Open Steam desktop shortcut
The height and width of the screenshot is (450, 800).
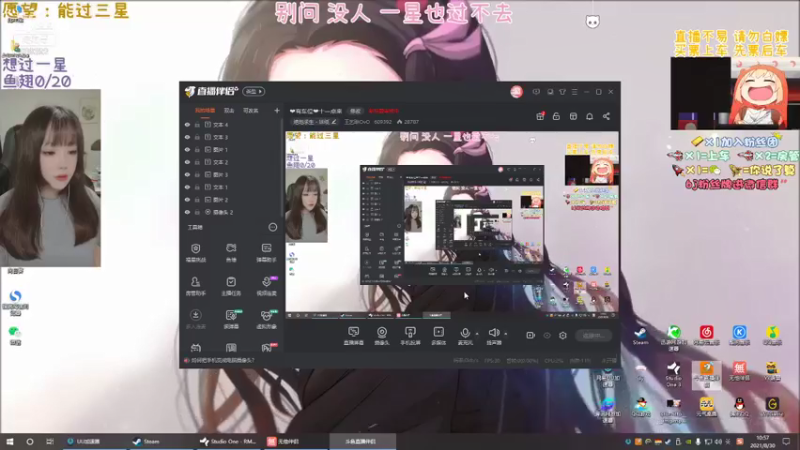pyautogui.click(x=640, y=336)
